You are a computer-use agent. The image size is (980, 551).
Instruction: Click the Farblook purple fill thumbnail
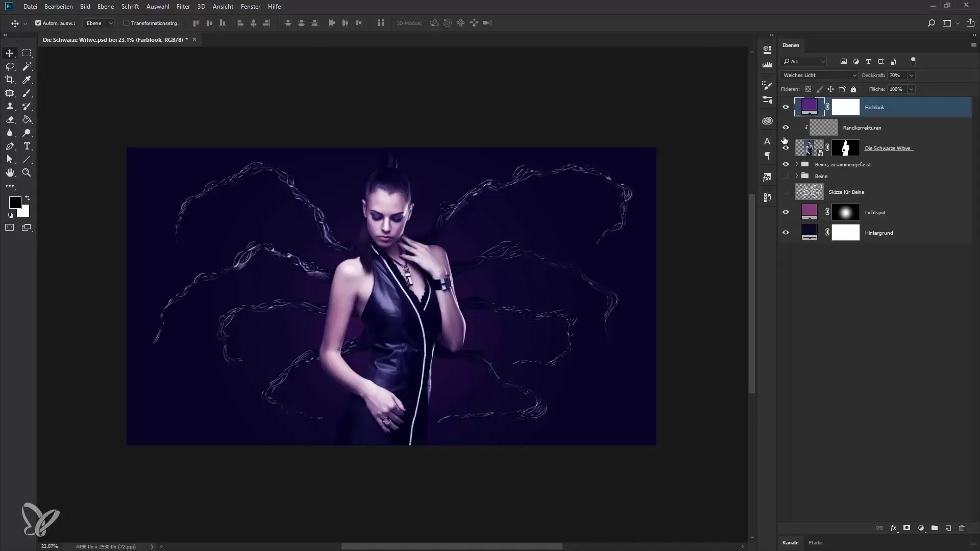click(x=809, y=107)
